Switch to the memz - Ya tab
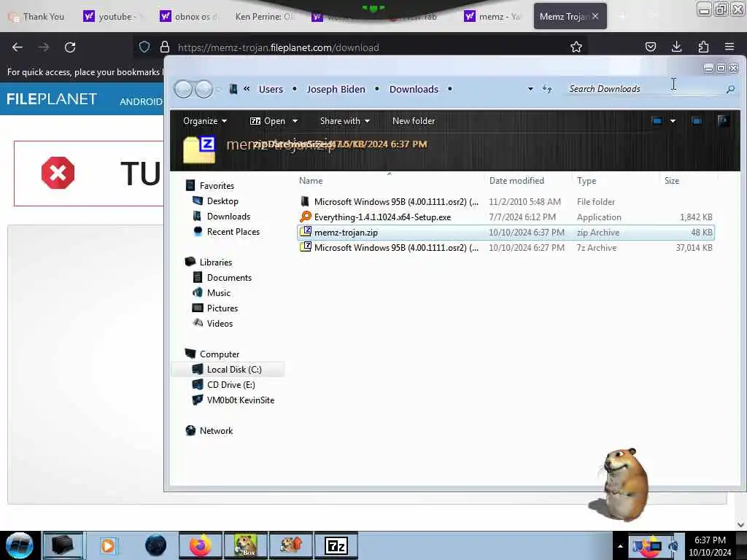This screenshot has width=747, height=560. pyautogui.click(x=494, y=17)
